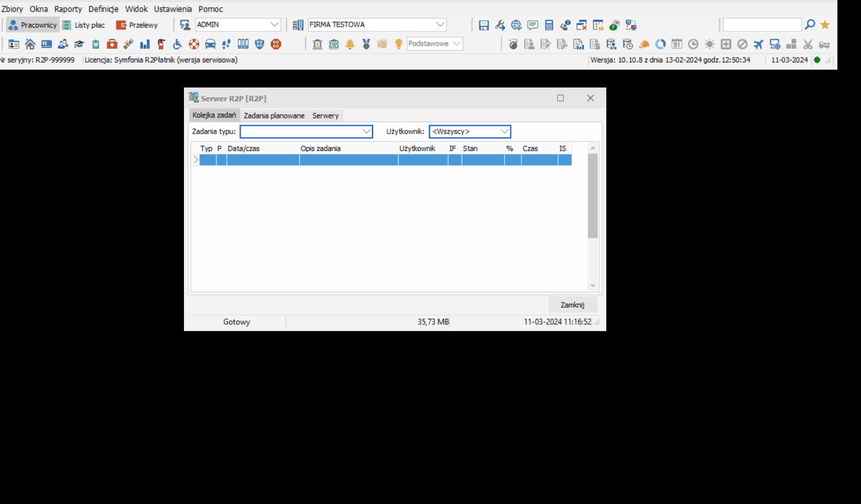The width and height of the screenshot is (861, 504).
Task: Open the Okna menu
Action: [39, 9]
